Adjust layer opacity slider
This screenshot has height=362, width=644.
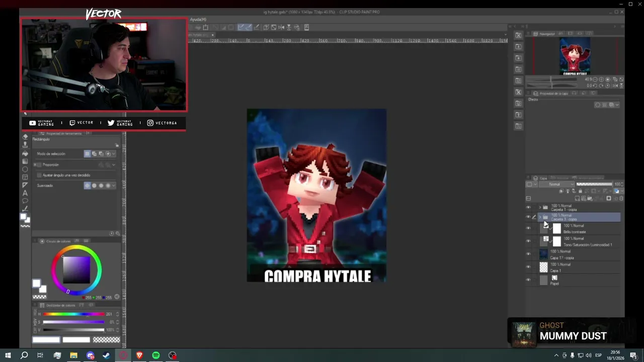click(594, 185)
